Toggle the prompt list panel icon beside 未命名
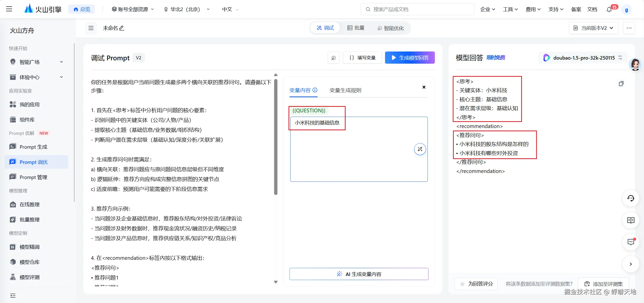 [x=91, y=28]
